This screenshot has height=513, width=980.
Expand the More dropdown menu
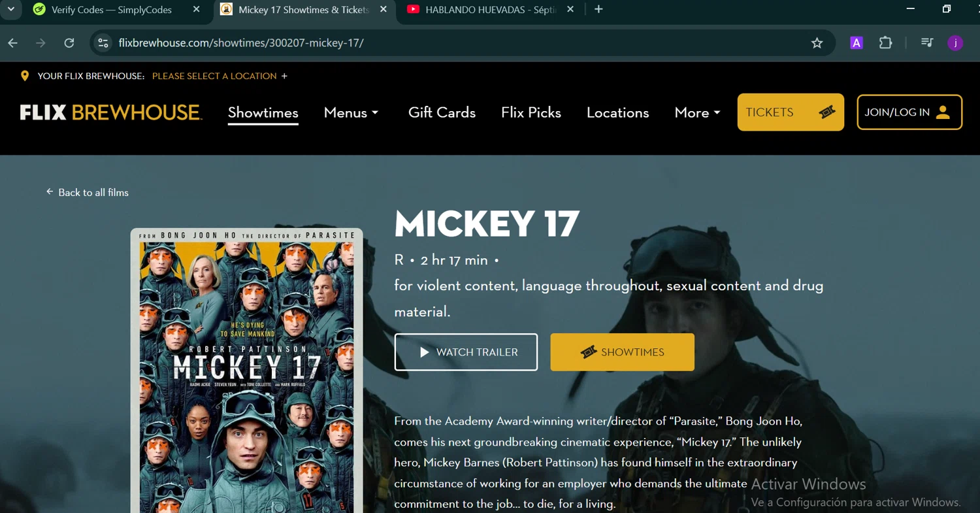tap(697, 112)
